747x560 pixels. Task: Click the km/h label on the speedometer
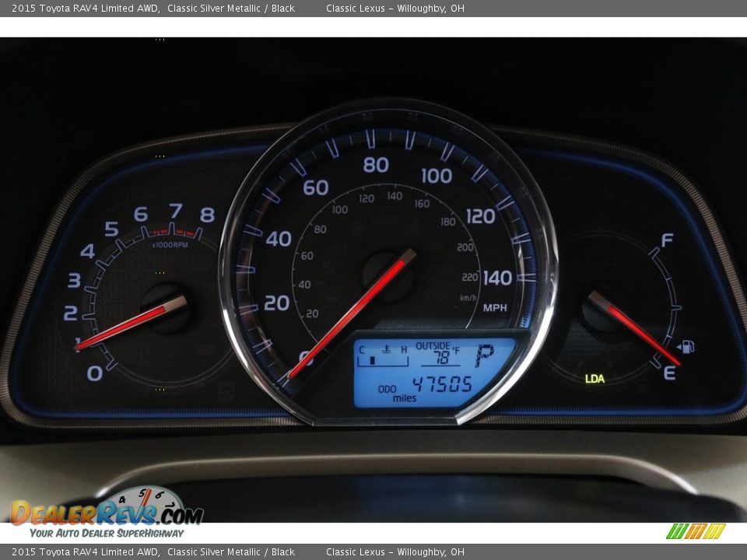(x=468, y=298)
